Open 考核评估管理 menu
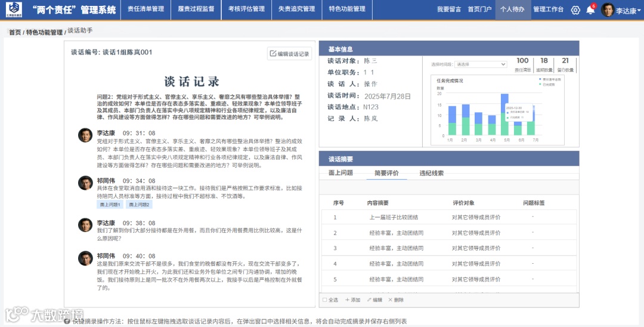644x327 pixels. (246, 9)
